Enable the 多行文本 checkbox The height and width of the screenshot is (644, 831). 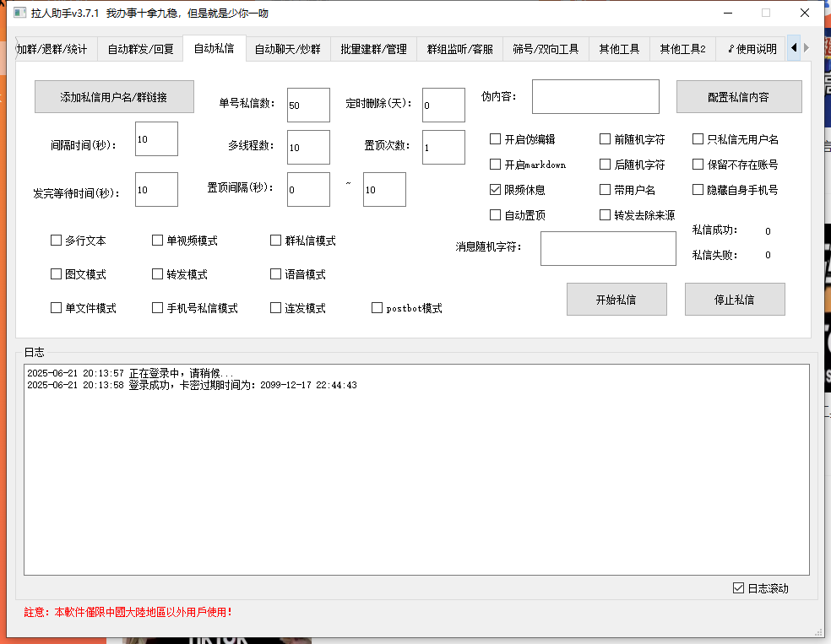click(x=57, y=241)
